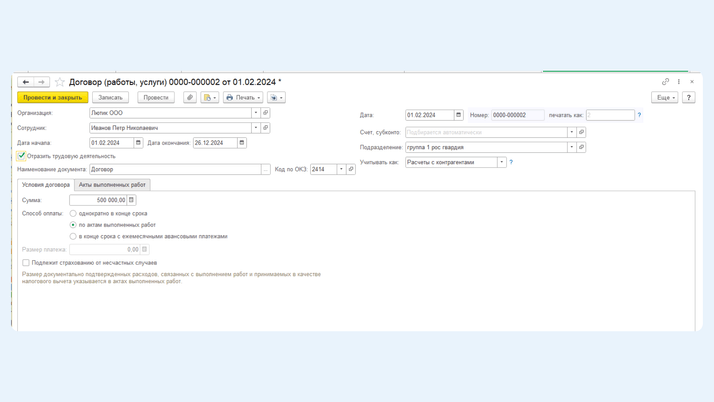Open the Сотрудник record via its open icon
Image resolution: width=714 pixels, height=402 pixels.
pos(265,128)
